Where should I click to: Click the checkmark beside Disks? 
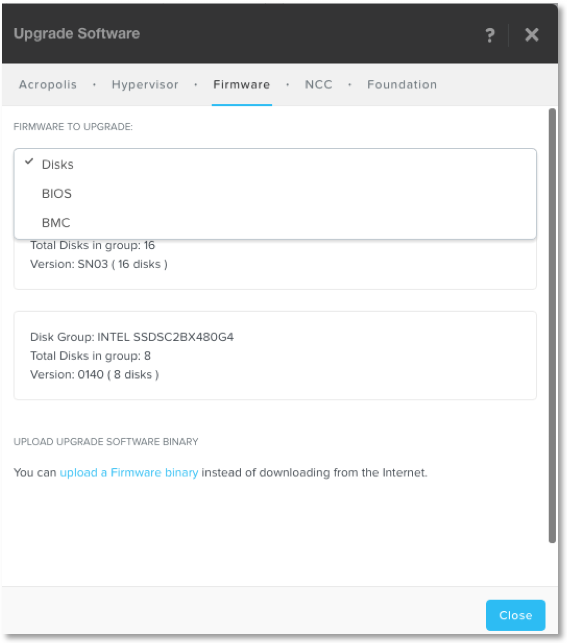pyautogui.click(x=29, y=162)
